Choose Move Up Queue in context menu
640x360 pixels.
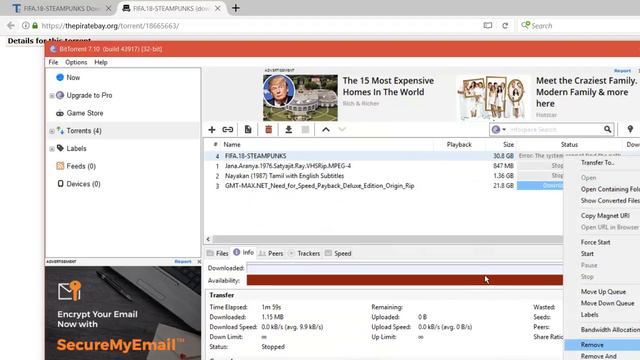click(602, 292)
